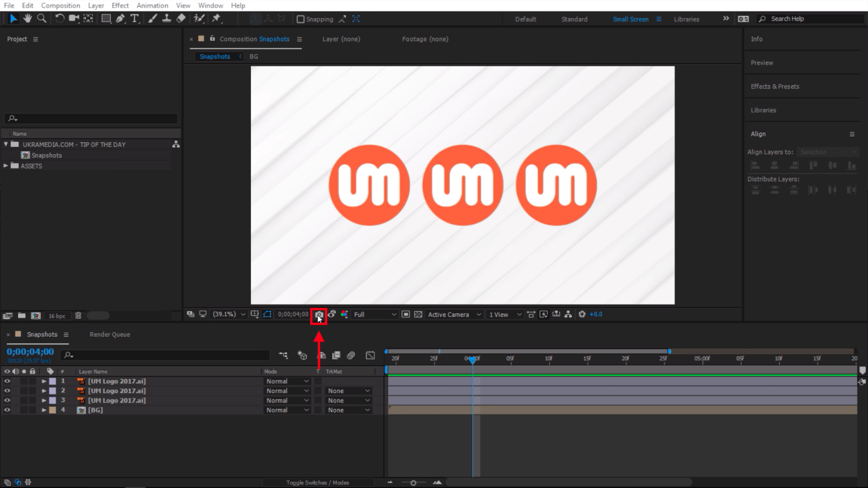
Task: Open the Active Camera dropdown
Action: tap(454, 315)
